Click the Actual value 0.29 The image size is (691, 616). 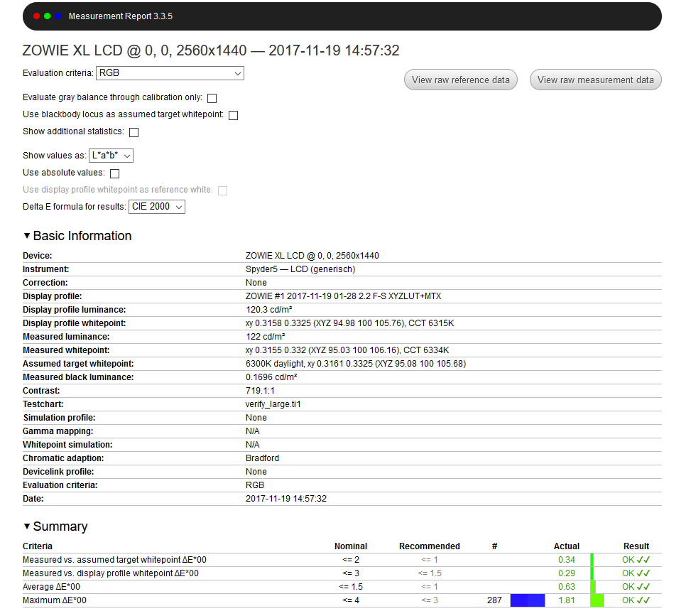point(566,573)
